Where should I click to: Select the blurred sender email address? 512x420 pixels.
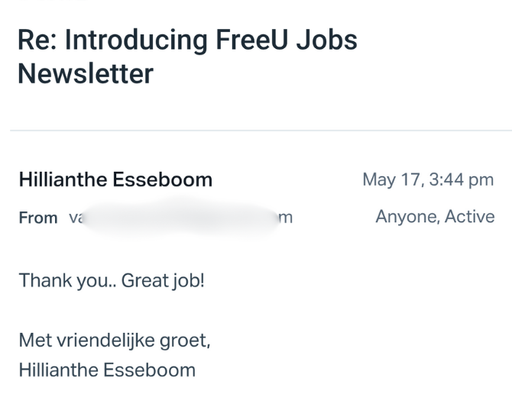pyautogui.click(x=180, y=218)
